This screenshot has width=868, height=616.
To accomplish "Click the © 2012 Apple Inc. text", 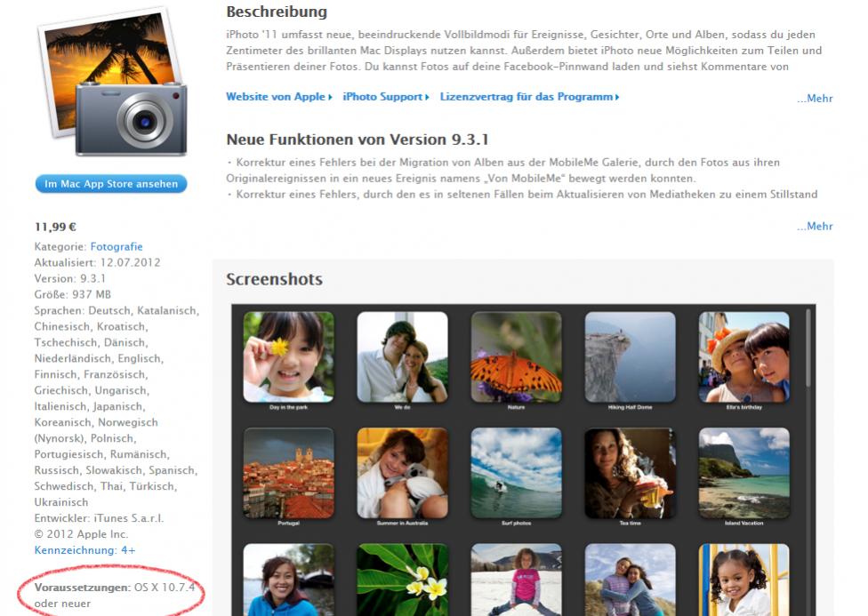I will pos(82,534).
